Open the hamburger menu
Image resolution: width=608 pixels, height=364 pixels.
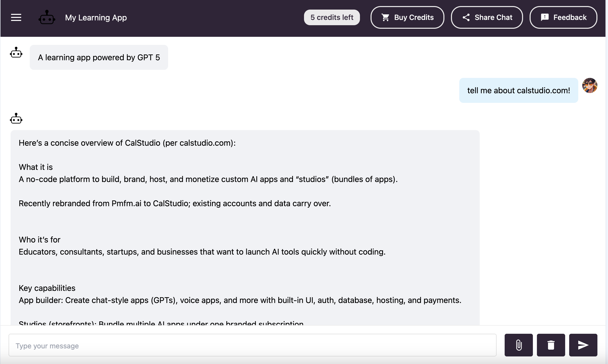pos(16,18)
